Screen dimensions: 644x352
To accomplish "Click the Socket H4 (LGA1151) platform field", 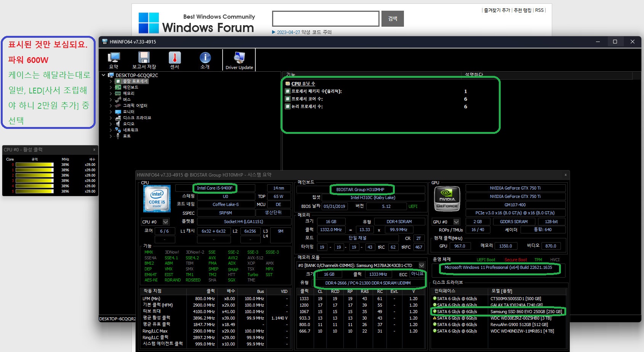I will coord(244,222).
